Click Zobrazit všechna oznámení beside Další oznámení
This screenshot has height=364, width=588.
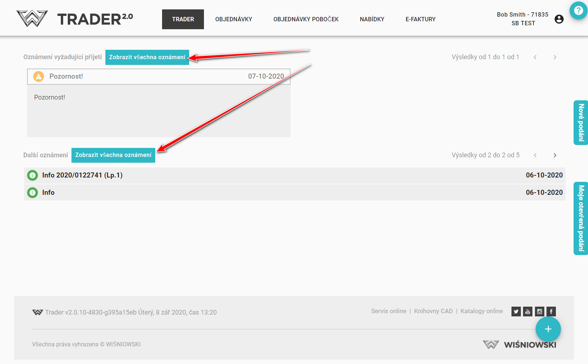point(113,155)
